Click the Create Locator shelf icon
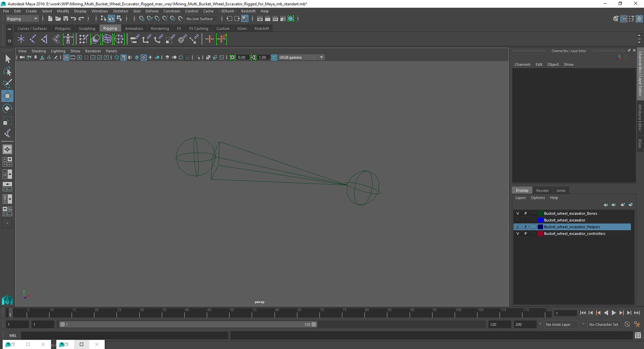 point(21,39)
